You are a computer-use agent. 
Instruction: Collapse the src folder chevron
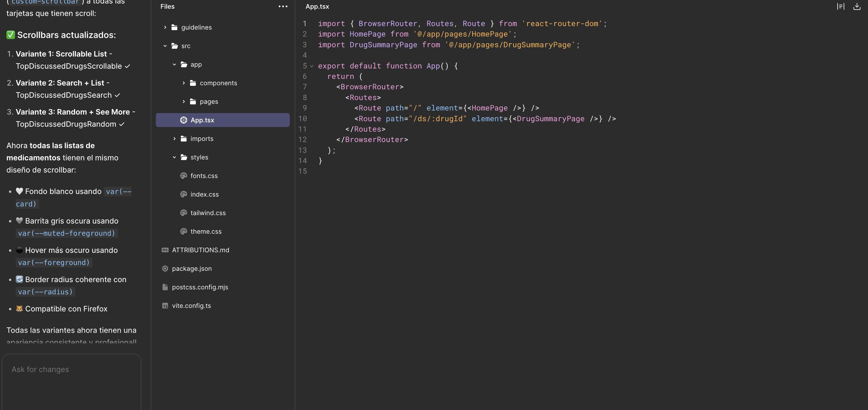tap(165, 46)
